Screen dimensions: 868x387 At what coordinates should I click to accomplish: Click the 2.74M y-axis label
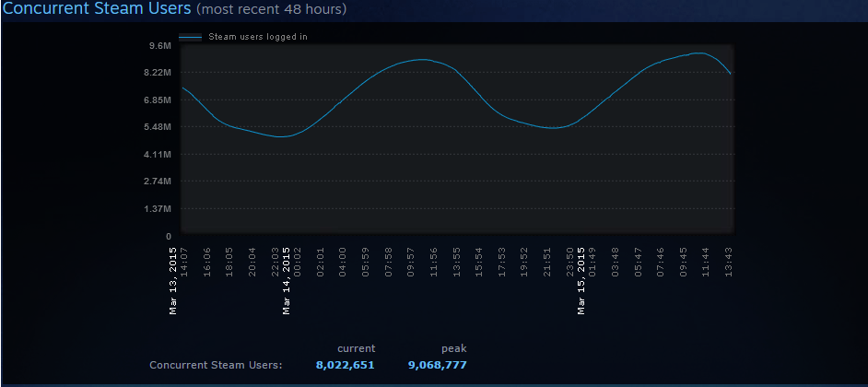click(x=158, y=181)
